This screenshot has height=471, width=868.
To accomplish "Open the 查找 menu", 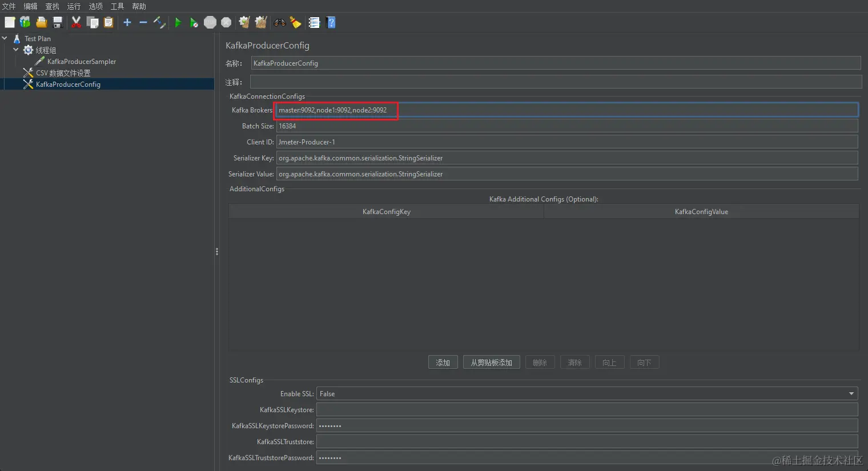I will pos(52,6).
